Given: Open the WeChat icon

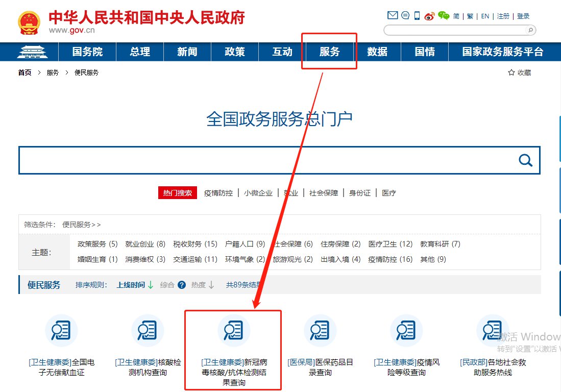Looking at the screenshot, I should 444,15.
